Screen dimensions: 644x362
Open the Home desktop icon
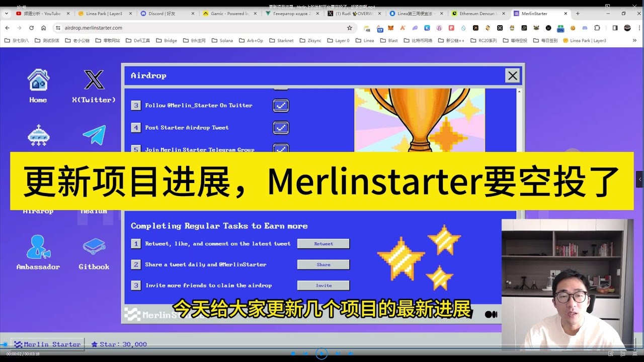[x=38, y=86]
